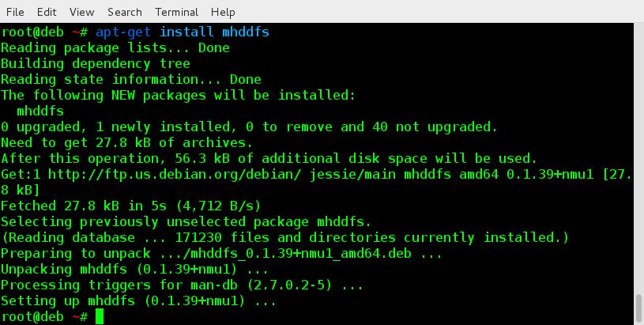Click the 'apt-get install mhddfs' command text
Viewport: 644px width, 325px height.
point(182,32)
